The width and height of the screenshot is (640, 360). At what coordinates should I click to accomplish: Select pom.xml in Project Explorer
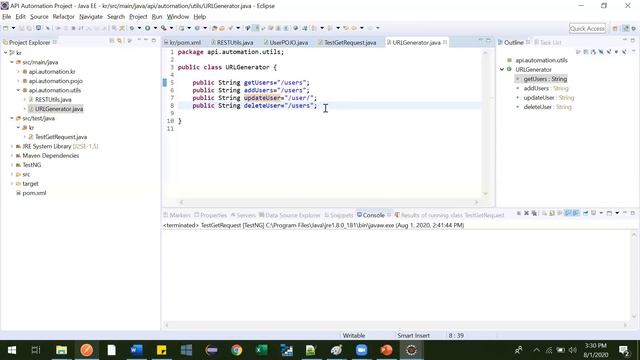[x=34, y=193]
